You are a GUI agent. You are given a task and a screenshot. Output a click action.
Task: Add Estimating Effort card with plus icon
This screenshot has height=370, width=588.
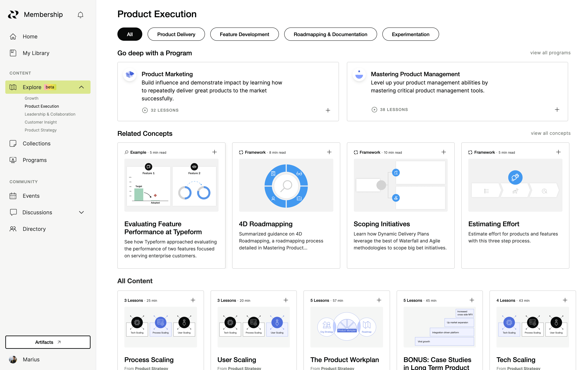pos(558,152)
